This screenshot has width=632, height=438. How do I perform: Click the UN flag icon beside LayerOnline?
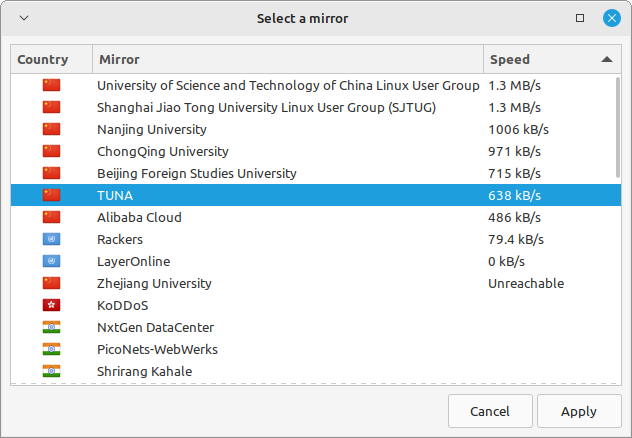[51, 261]
